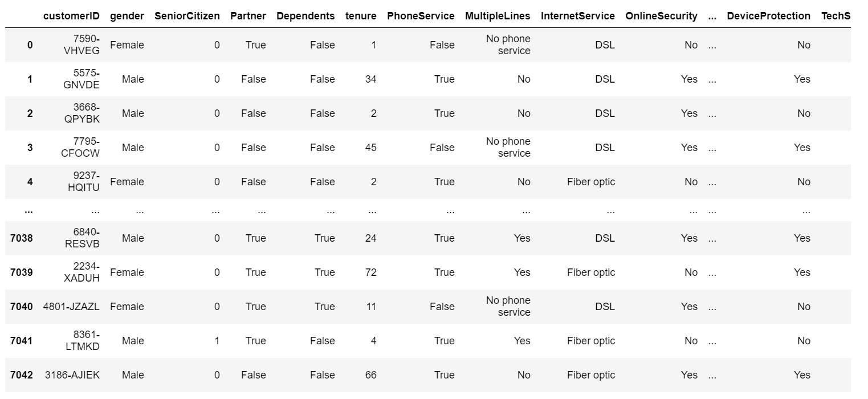Click the DeviceProtection column header

tap(768, 16)
